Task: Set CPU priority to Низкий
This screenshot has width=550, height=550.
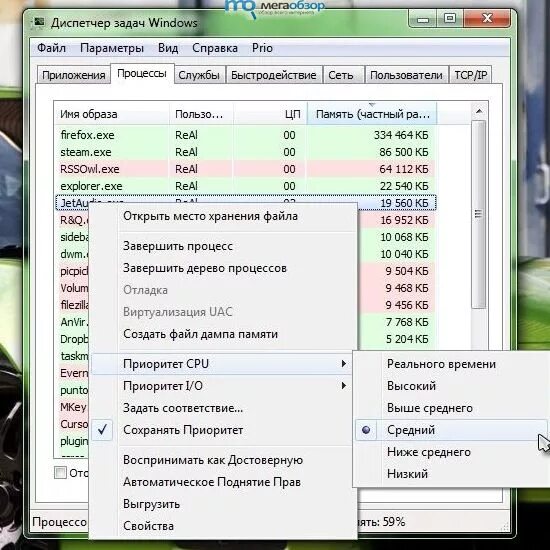Action: 452,474
